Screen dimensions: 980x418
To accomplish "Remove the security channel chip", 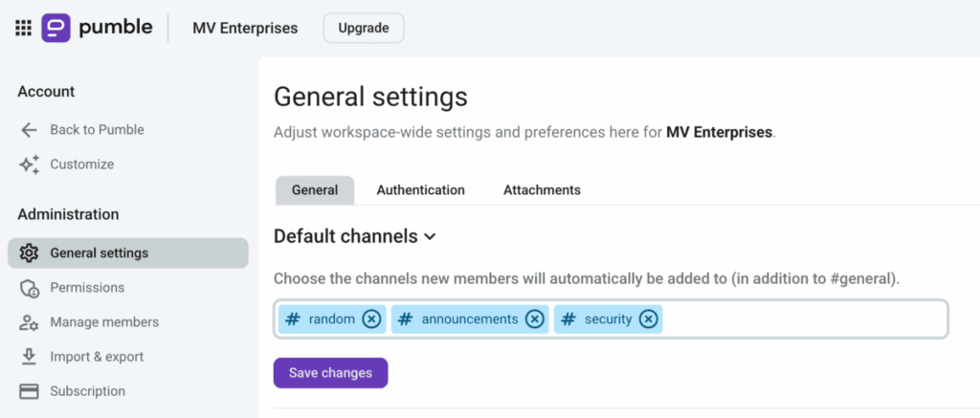I will [648, 319].
